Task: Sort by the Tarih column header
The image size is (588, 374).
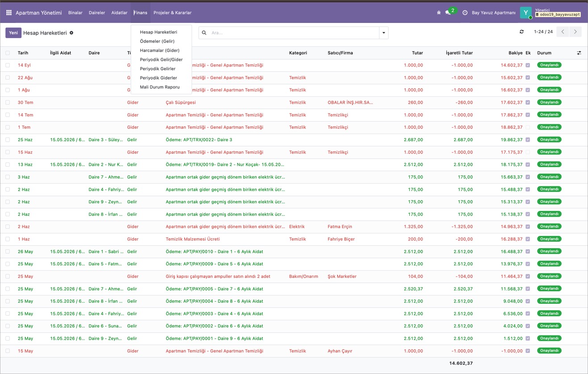Action: click(23, 53)
